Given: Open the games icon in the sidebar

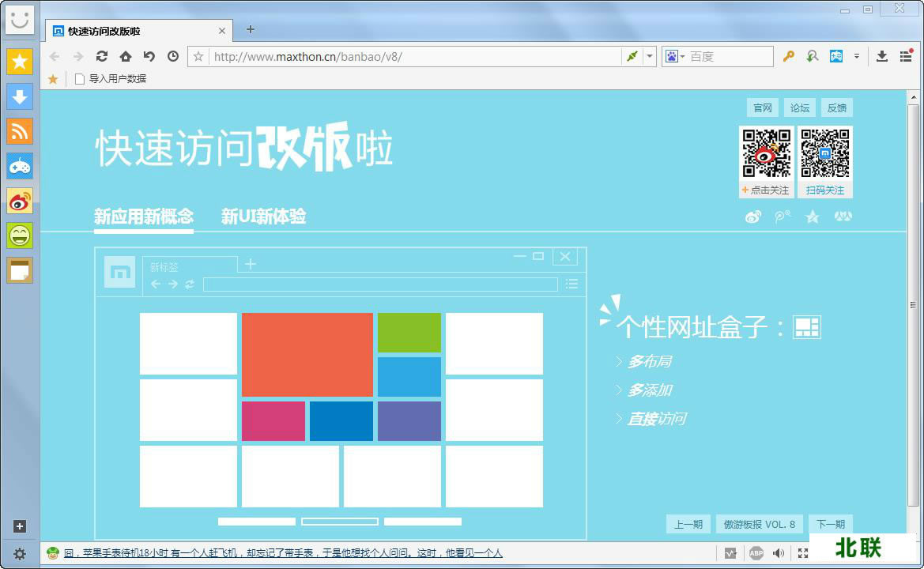Looking at the screenshot, I should pos(19,166).
